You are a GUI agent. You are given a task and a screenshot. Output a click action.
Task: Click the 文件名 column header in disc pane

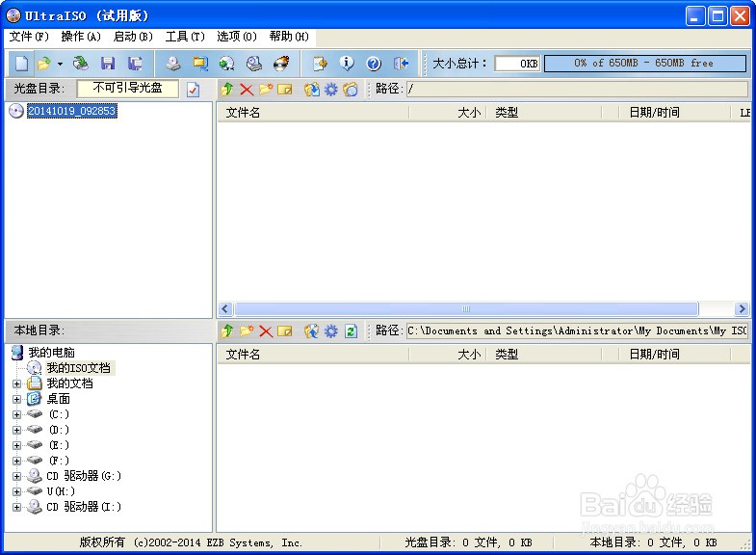pos(312,113)
